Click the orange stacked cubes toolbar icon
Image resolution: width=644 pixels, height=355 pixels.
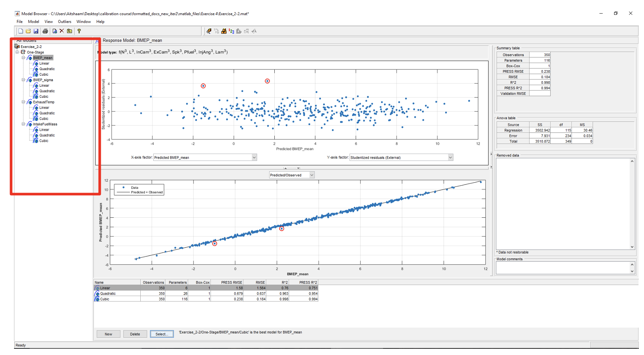(x=224, y=31)
